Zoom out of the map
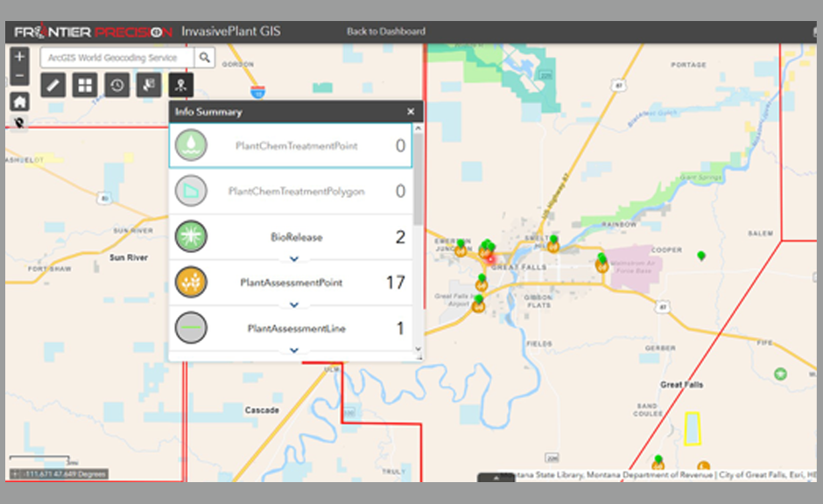This screenshot has height=504, width=823. (20, 76)
